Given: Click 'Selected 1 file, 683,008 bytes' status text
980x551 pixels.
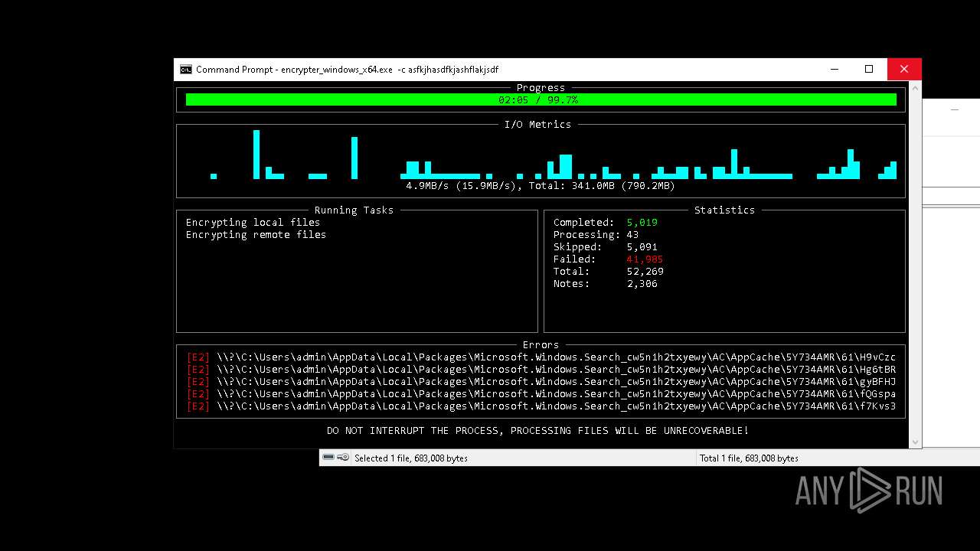Looking at the screenshot, I should point(411,458).
